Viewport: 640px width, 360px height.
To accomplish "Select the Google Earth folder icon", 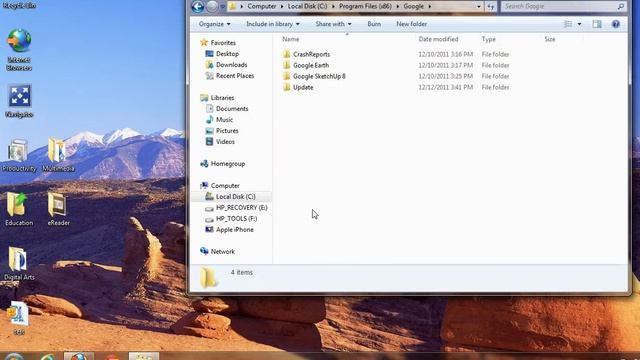I will click(x=287, y=65).
